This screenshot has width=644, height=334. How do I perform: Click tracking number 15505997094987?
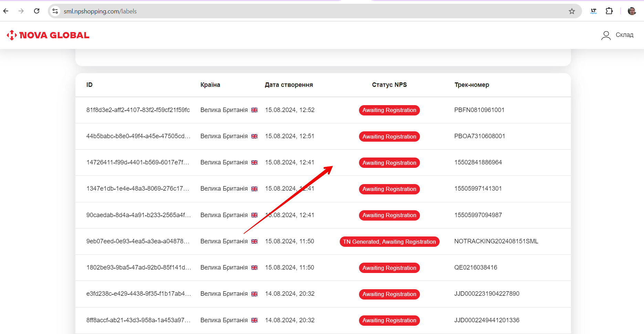click(478, 215)
